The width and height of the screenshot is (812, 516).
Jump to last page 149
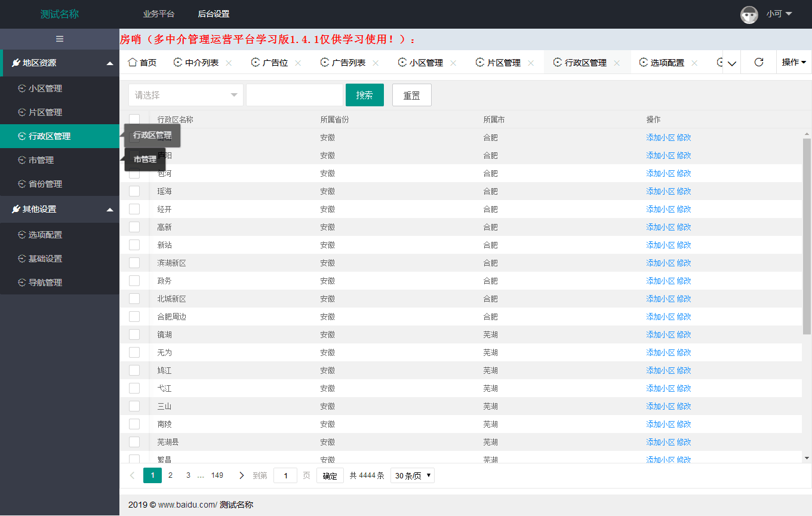[217, 475]
